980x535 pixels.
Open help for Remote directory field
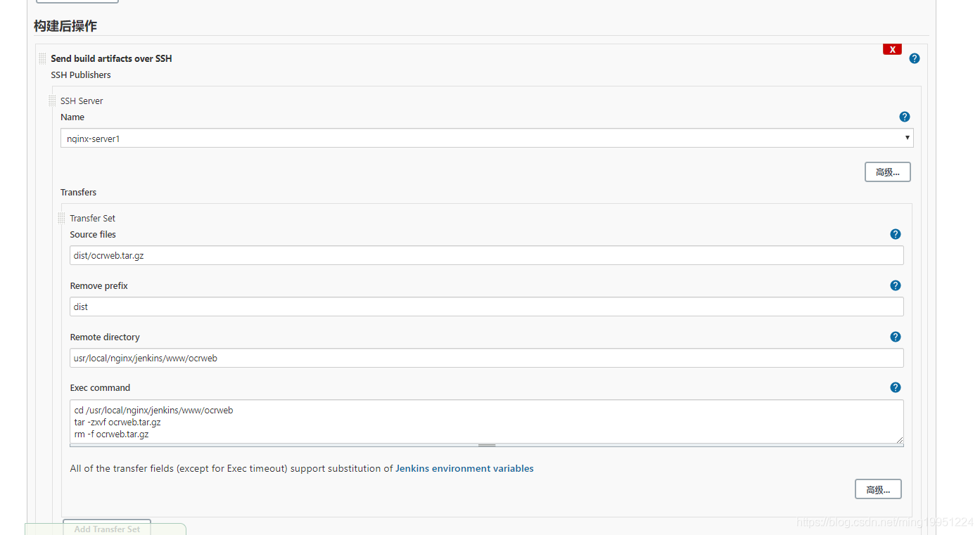(895, 337)
